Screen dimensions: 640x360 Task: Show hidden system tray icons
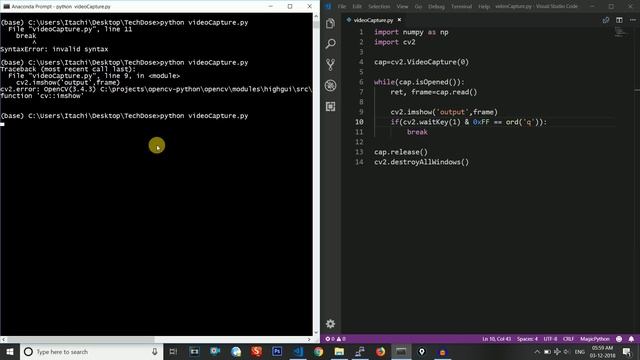coord(537,352)
